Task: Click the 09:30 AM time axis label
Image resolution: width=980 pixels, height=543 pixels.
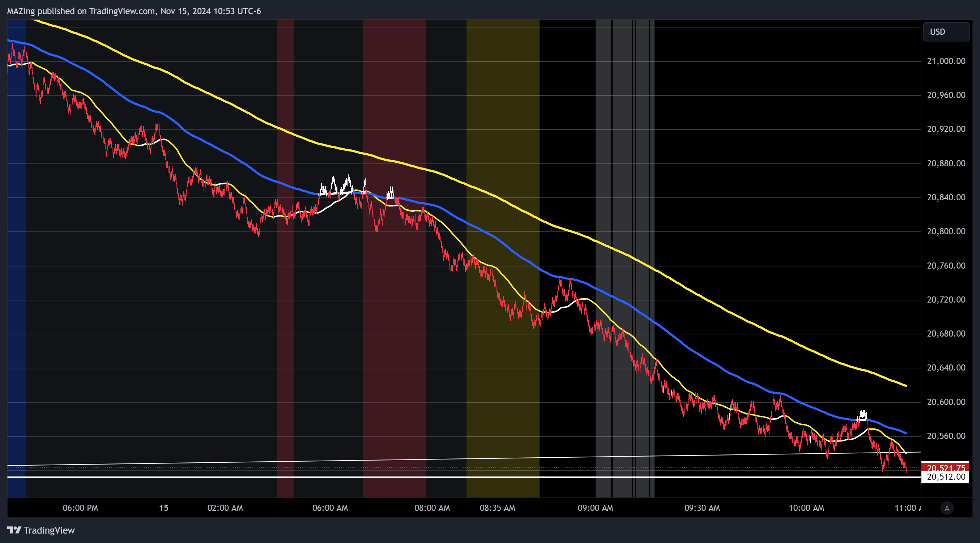Action: [702, 508]
